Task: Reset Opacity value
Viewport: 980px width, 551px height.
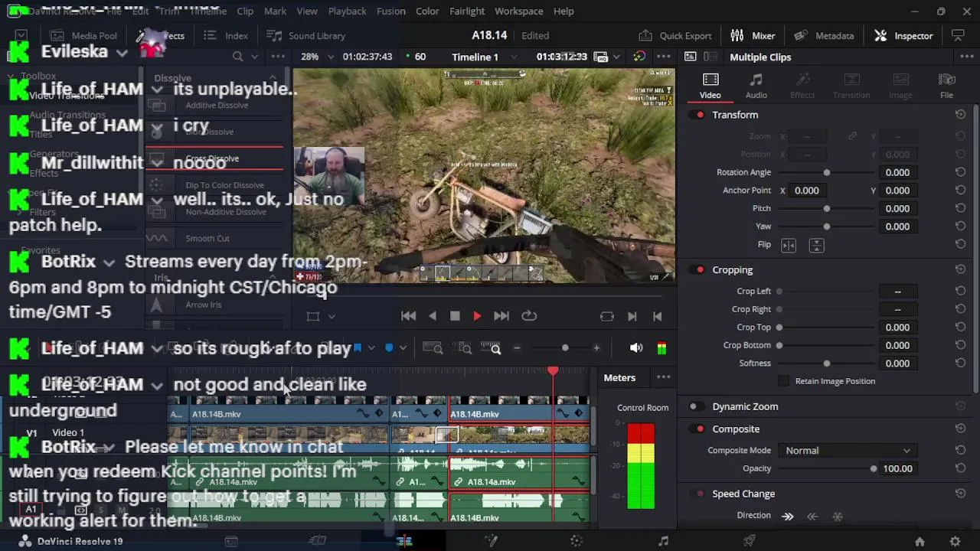Action: coord(960,468)
